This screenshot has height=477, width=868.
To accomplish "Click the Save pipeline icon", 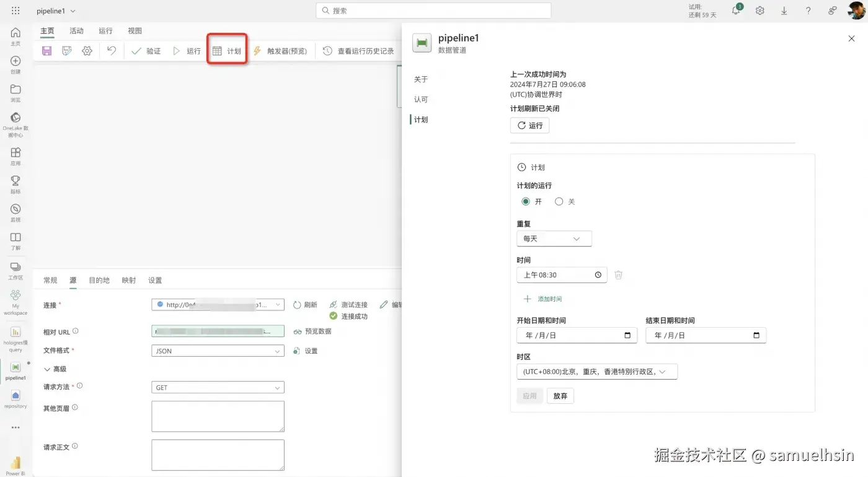I will (47, 51).
